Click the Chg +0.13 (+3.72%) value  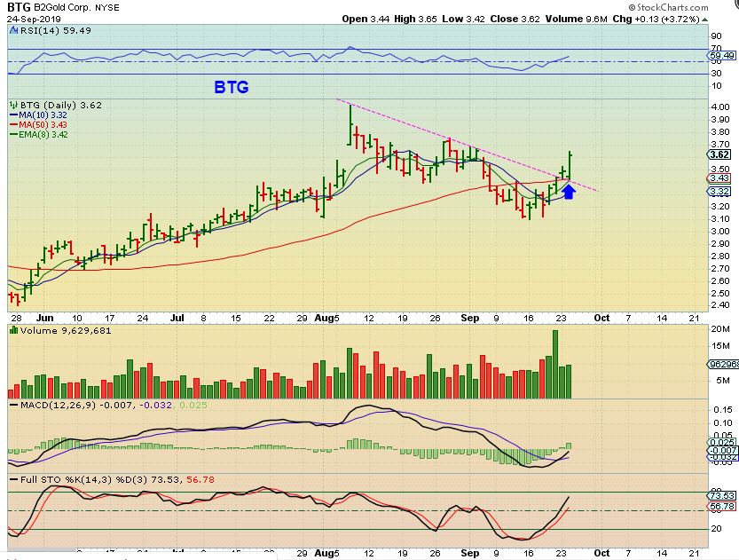(x=656, y=20)
